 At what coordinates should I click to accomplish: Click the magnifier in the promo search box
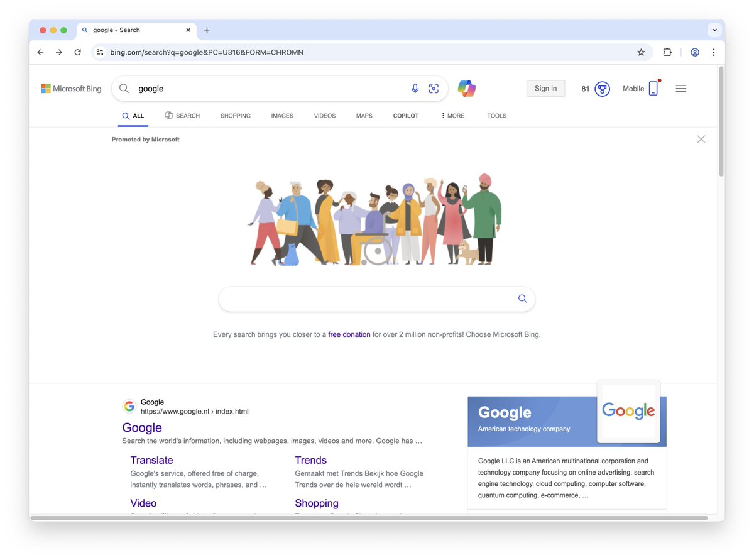pyautogui.click(x=522, y=299)
